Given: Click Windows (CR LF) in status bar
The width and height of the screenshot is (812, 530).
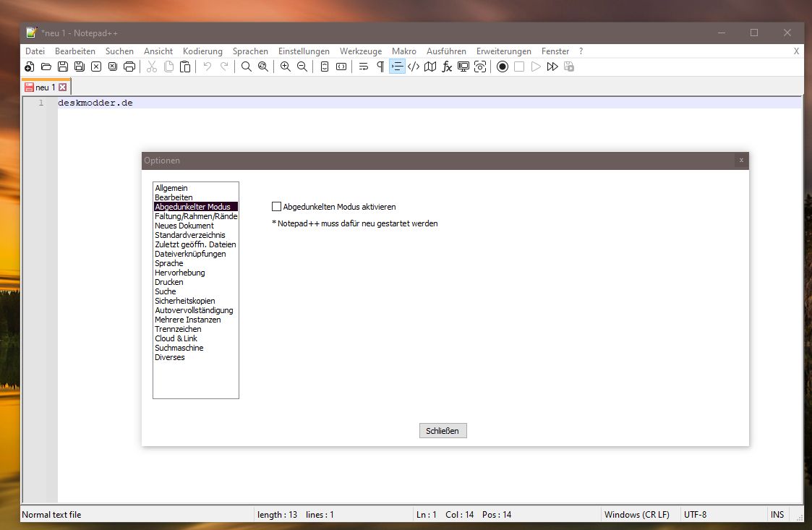Looking at the screenshot, I should [x=637, y=515].
